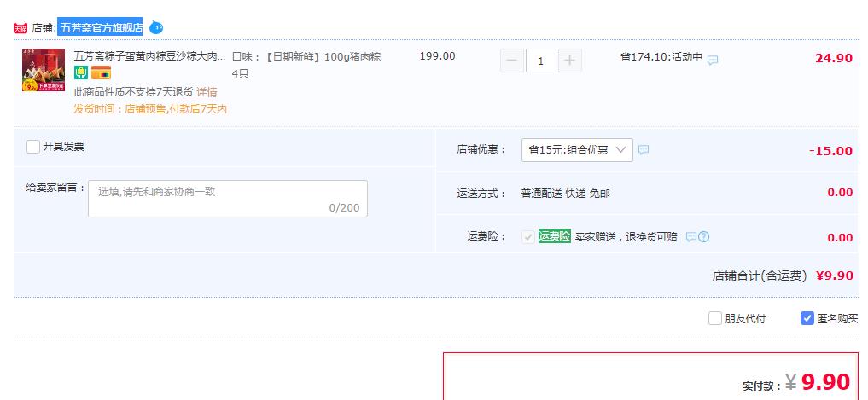Click the 0/200 character counter
The height and width of the screenshot is (400, 868).
coord(344,207)
